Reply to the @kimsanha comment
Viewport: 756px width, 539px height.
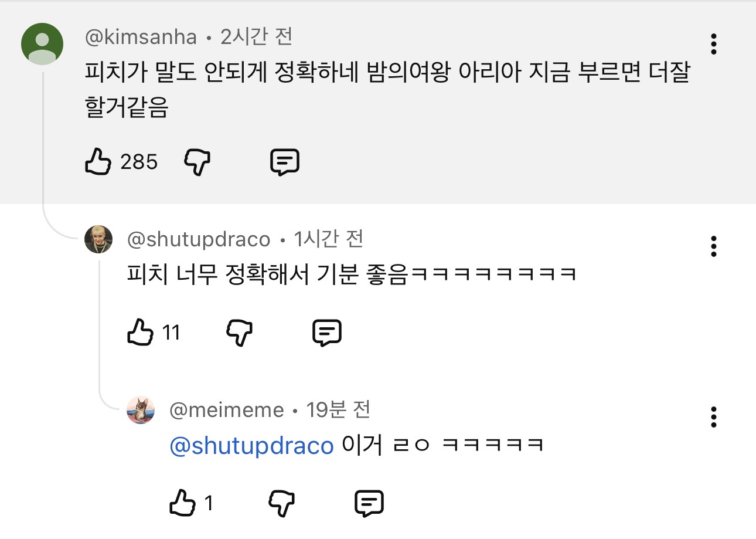tap(285, 161)
